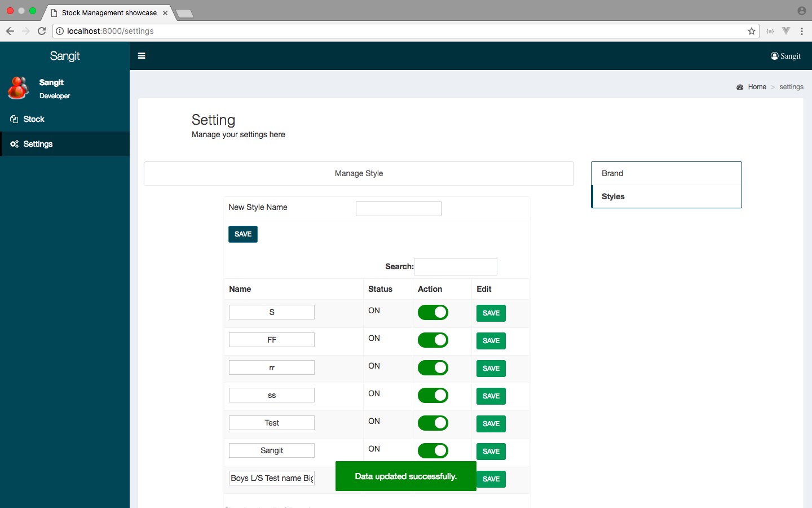Screen dimensions: 812x508
Task: Open Stock in the sidebar menu
Action: (34, 119)
